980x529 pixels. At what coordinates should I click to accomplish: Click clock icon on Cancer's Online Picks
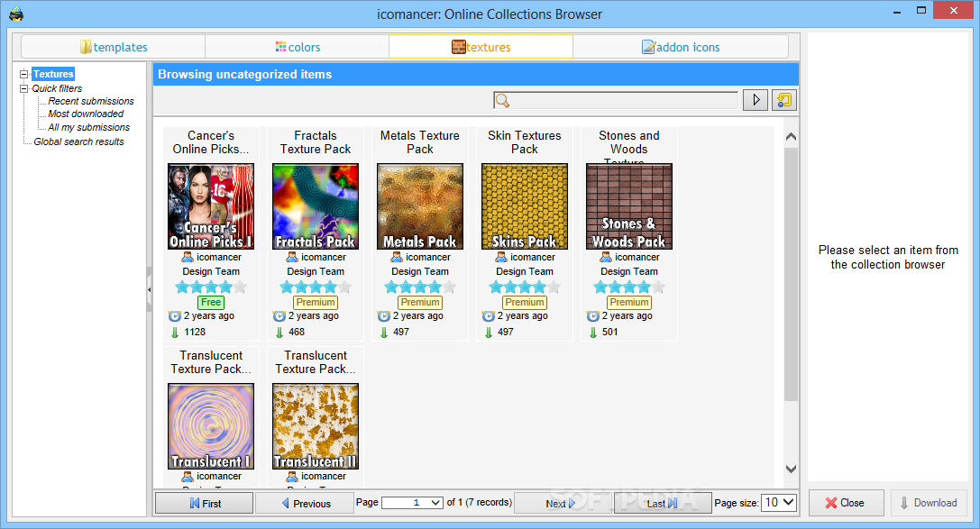pyautogui.click(x=174, y=316)
